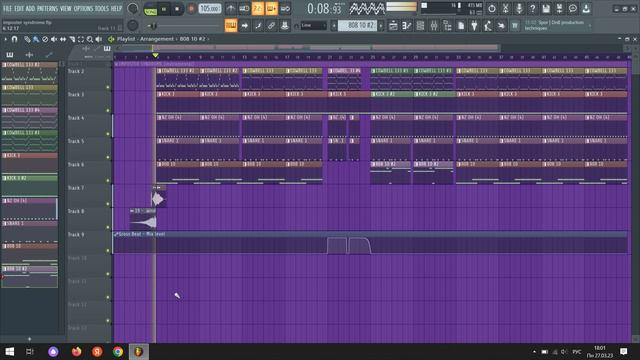Toggle Song/Pattern mode button

(x=150, y=9)
